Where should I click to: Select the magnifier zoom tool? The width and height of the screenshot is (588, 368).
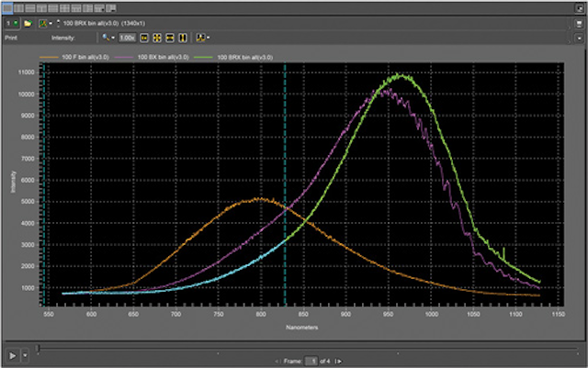(106, 38)
